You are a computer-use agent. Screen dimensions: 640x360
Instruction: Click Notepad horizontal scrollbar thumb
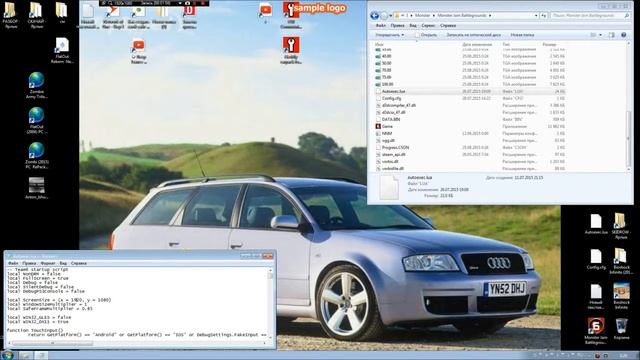coord(52,343)
